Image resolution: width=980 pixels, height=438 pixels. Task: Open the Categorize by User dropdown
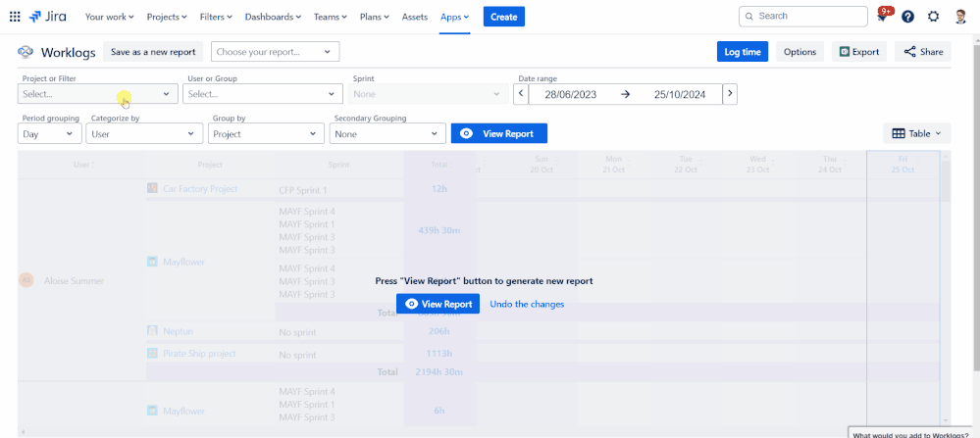(x=144, y=133)
